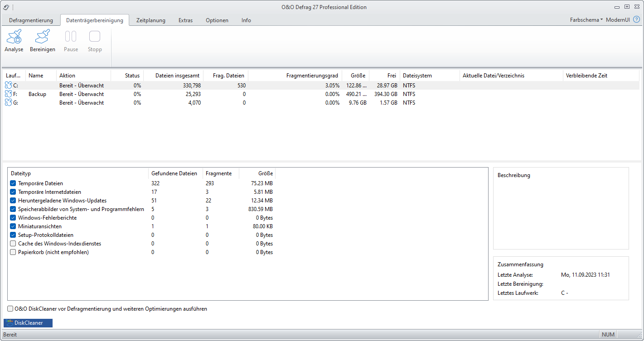Viewport: 644px width, 341px height.
Task: Click the Zusammenfassung heading
Action: pyautogui.click(x=520, y=264)
